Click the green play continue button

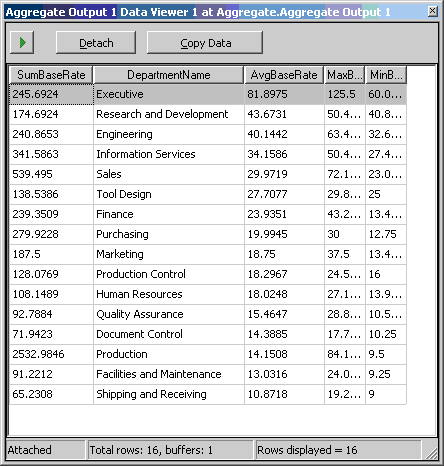pos(22,42)
